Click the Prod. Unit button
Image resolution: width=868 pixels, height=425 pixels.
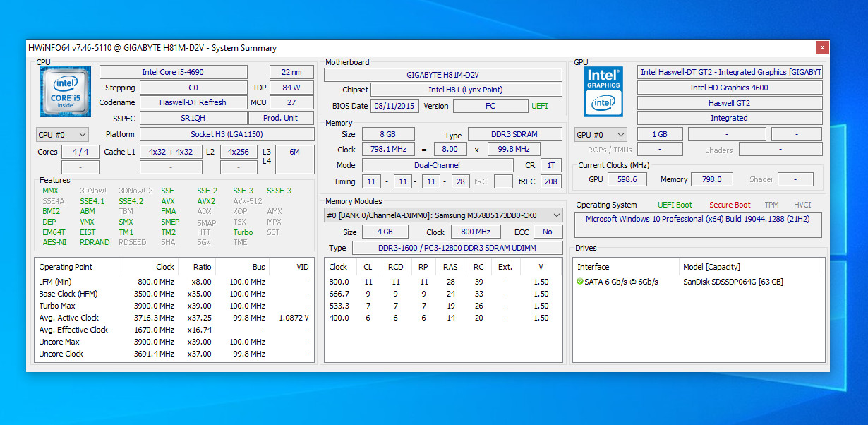click(280, 118)
